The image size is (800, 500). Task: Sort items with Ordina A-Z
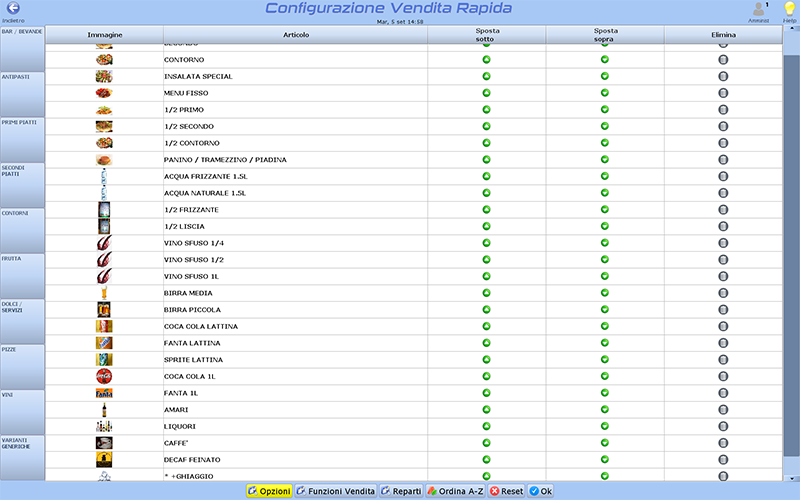pyautogui.click(x=456, y=491)
